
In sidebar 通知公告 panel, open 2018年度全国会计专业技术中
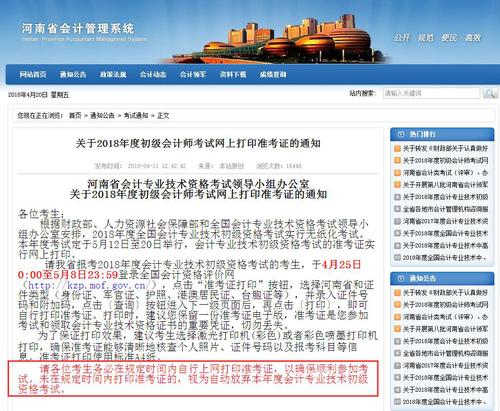coord(445,402)
